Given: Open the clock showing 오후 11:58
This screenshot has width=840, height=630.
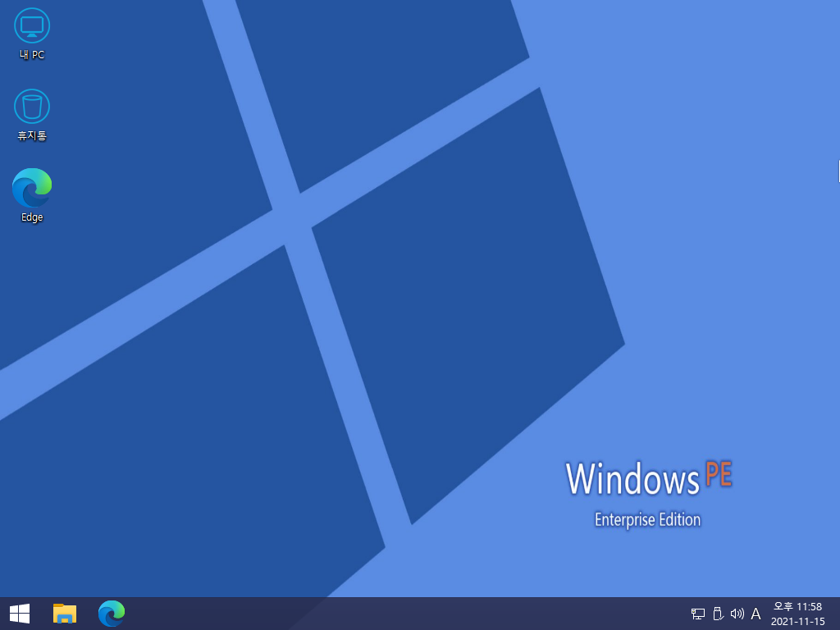Looking at the screenshot, I should pos(797,606).
